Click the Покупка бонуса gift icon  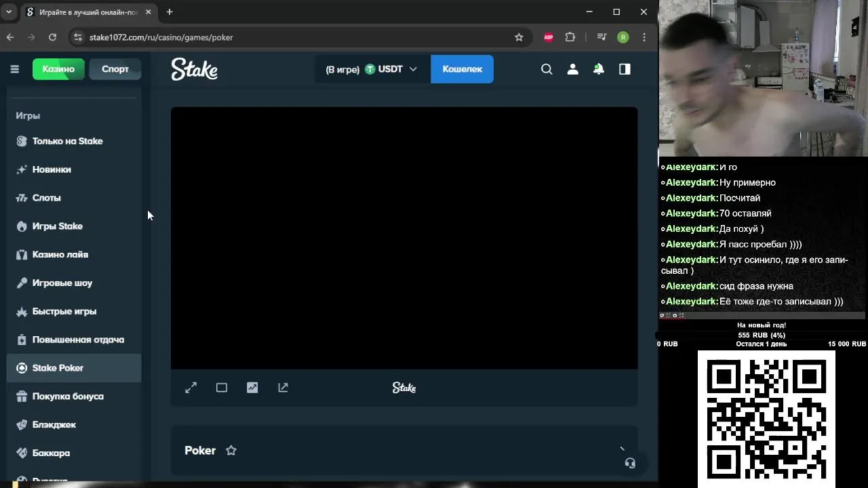pyautogui.click(x=22, y=396)
